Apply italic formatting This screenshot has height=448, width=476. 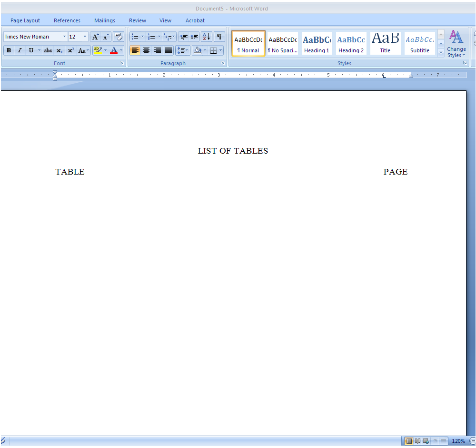[x=20, y=50]
